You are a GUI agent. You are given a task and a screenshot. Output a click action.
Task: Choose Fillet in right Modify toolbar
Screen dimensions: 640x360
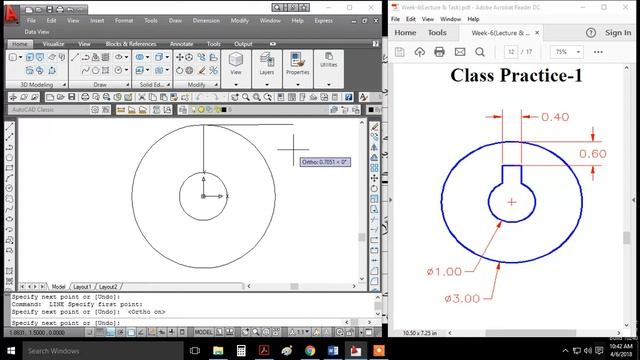(x=374, y=281)
